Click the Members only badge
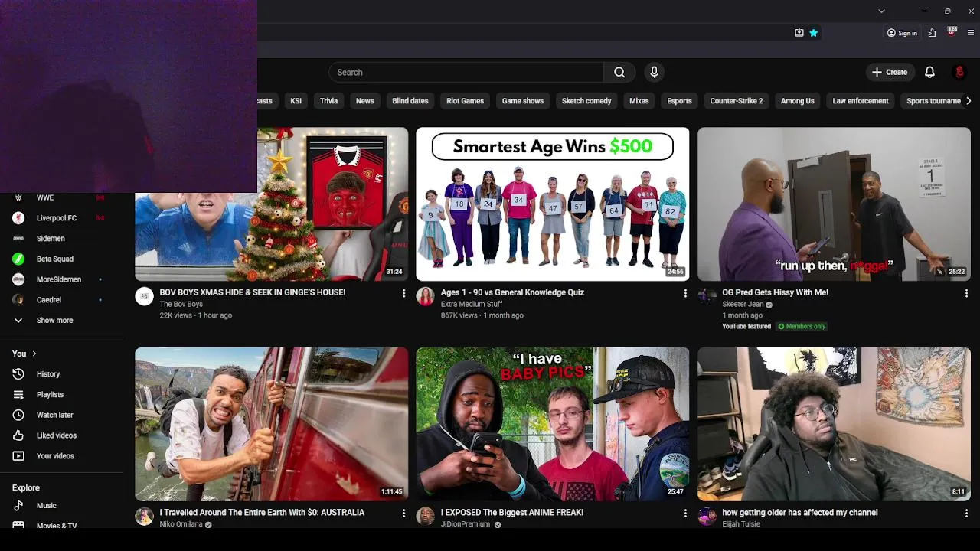Viewport: 980px width, 551px height. [802, 327]
